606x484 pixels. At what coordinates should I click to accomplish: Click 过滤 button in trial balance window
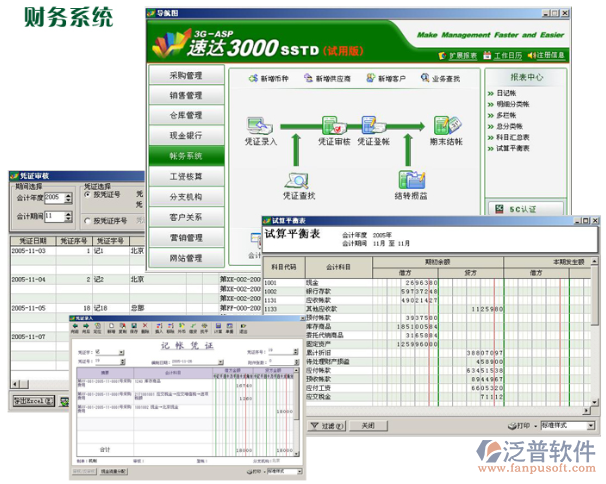coord(327,426)
